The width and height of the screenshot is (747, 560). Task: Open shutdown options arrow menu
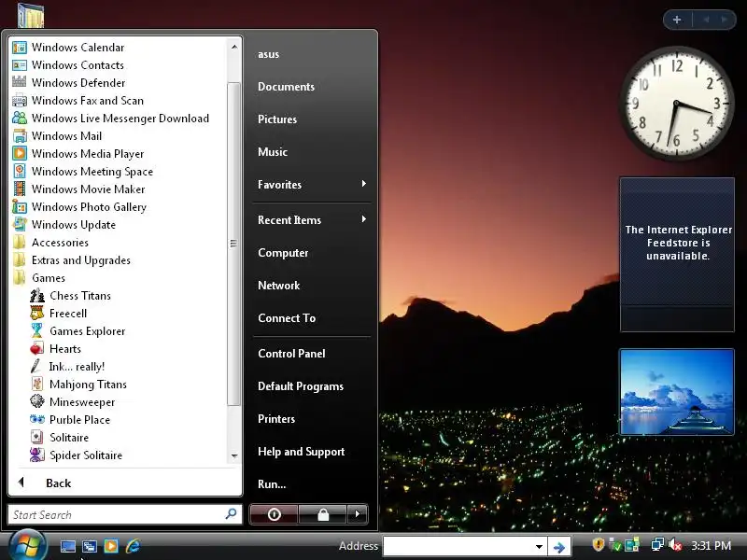358,514
